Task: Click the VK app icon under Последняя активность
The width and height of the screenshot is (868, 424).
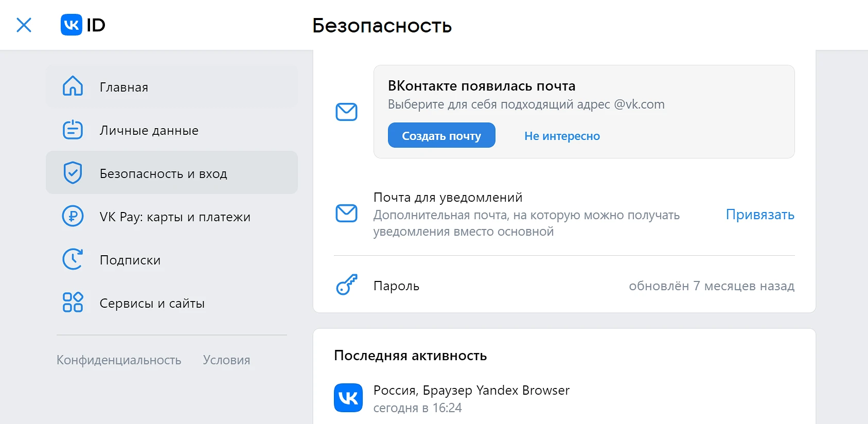Action: coord(348,398)
